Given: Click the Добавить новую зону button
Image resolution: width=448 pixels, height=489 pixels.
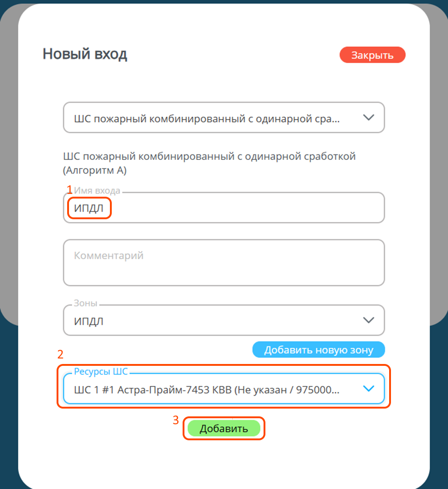Looking at the screenshot, I should coord(318,350).
